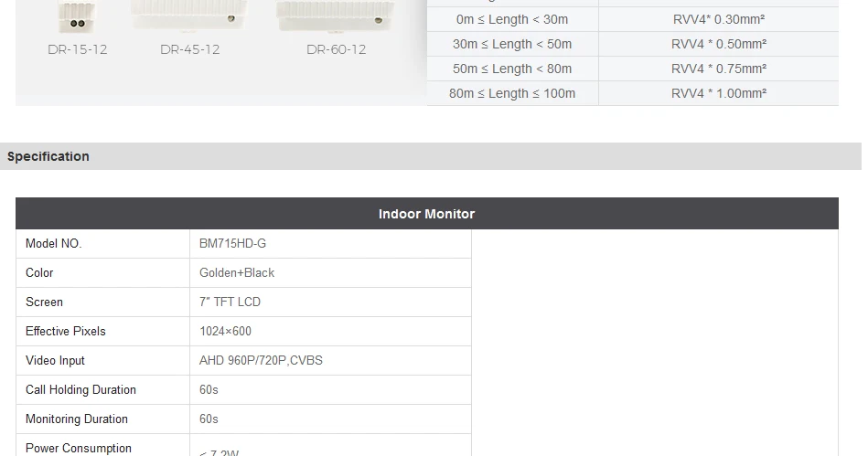Click the Video Input label

point(56,361)
